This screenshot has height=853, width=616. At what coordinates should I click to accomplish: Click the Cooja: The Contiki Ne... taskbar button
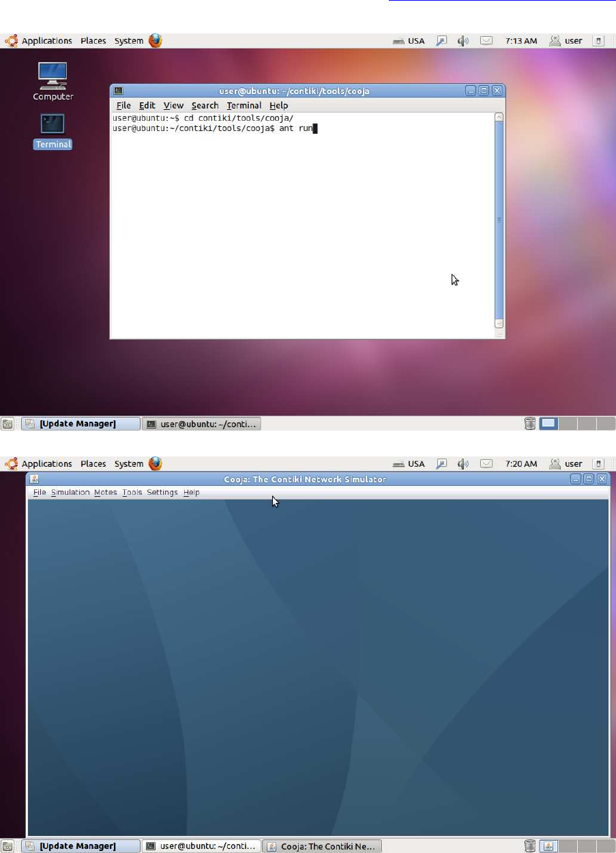323,846
